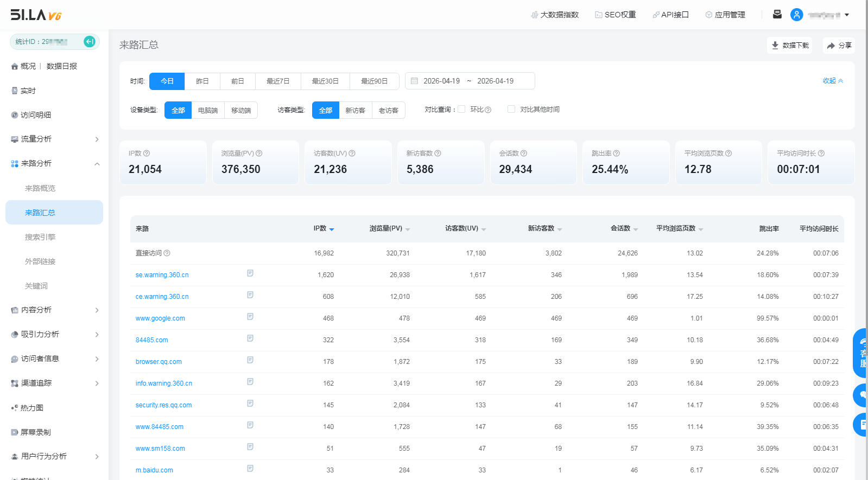Click the calendar icon in date field

point(414,81)
